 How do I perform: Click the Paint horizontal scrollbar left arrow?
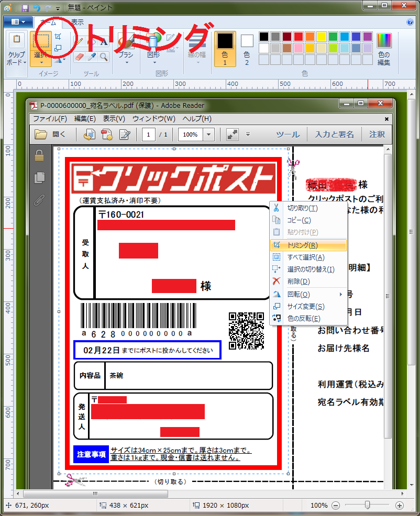[17, 493]
